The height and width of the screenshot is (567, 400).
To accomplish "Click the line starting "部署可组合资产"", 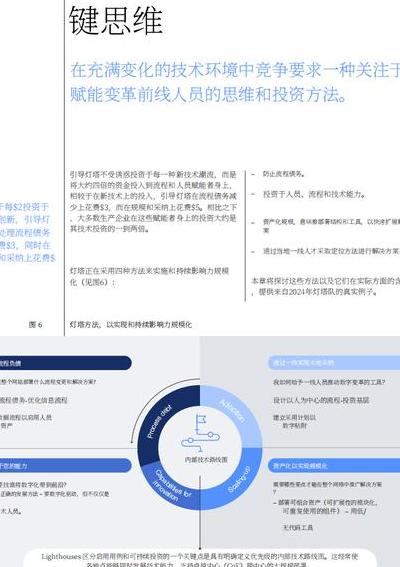I will pos(325,503).
